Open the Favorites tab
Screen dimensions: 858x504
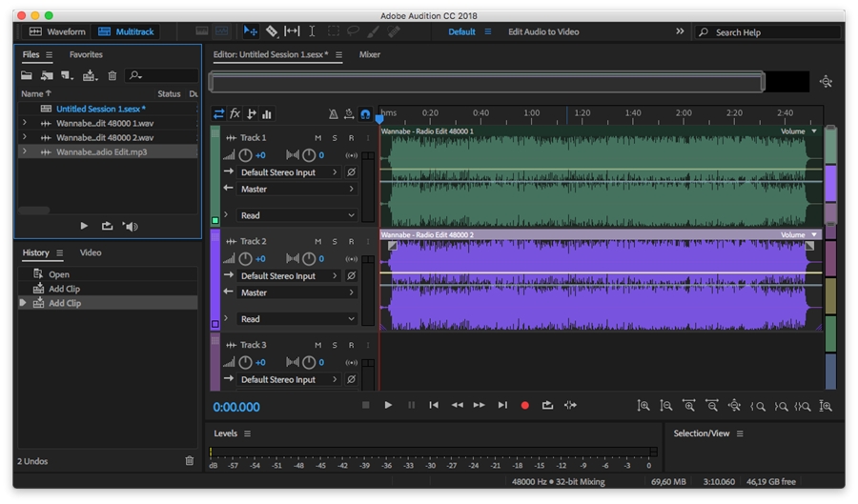click(86, 55)
